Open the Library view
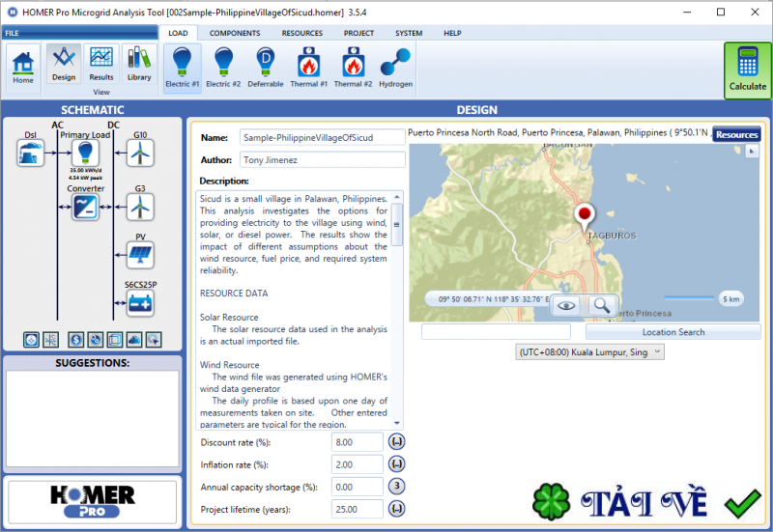This screenshot has width=773, height=532. click(x=139, y=64)
